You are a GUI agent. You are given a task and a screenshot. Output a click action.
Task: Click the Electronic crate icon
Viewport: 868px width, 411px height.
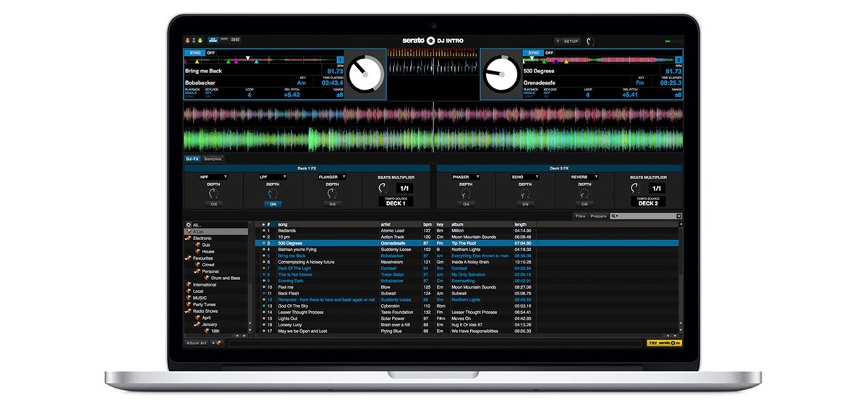(189, 238)
